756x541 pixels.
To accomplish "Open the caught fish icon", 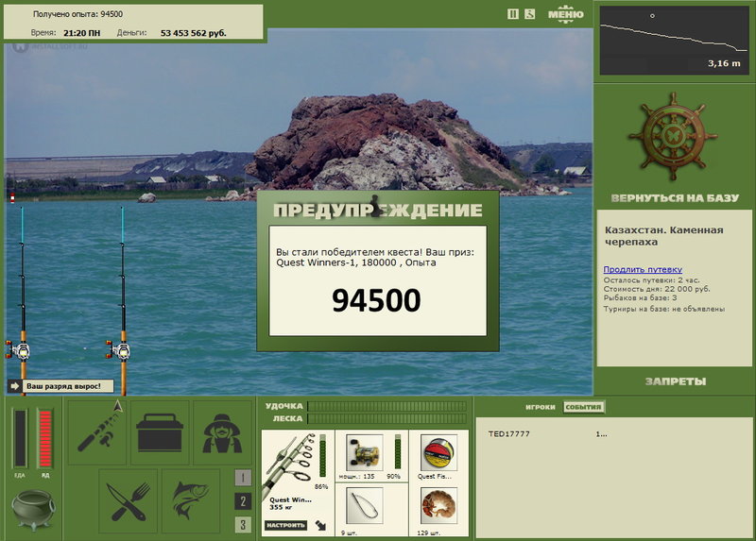I will click(x=191, y=501).
